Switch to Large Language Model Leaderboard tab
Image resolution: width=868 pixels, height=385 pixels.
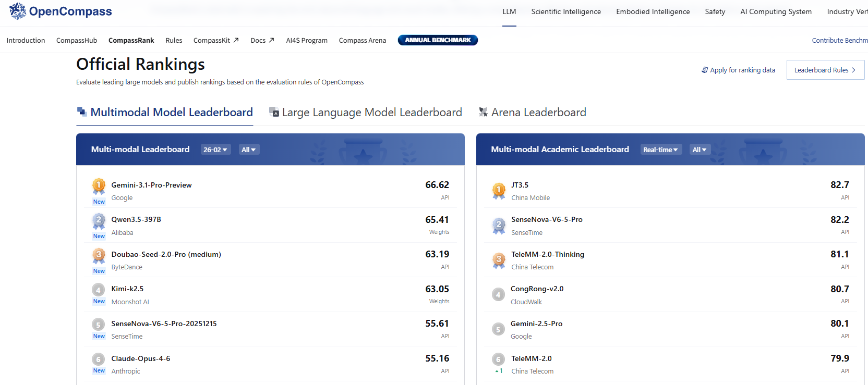(365, 112)
